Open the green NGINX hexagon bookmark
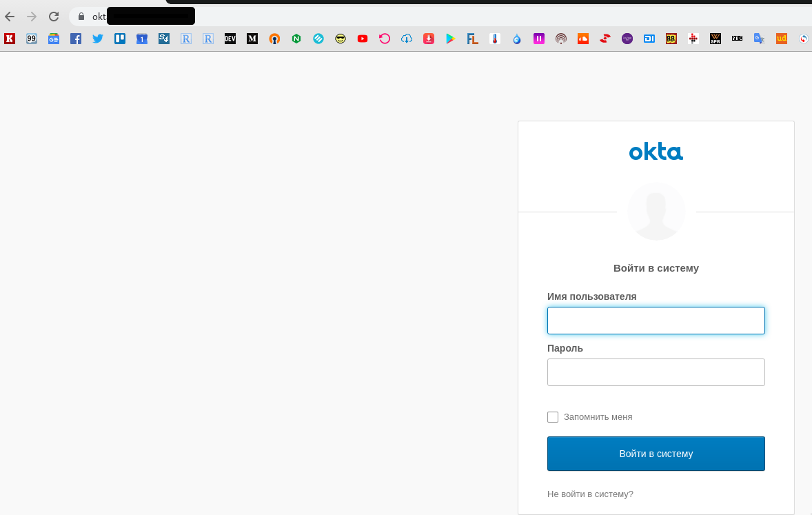The image size is (812, 515). pos(296,39)
